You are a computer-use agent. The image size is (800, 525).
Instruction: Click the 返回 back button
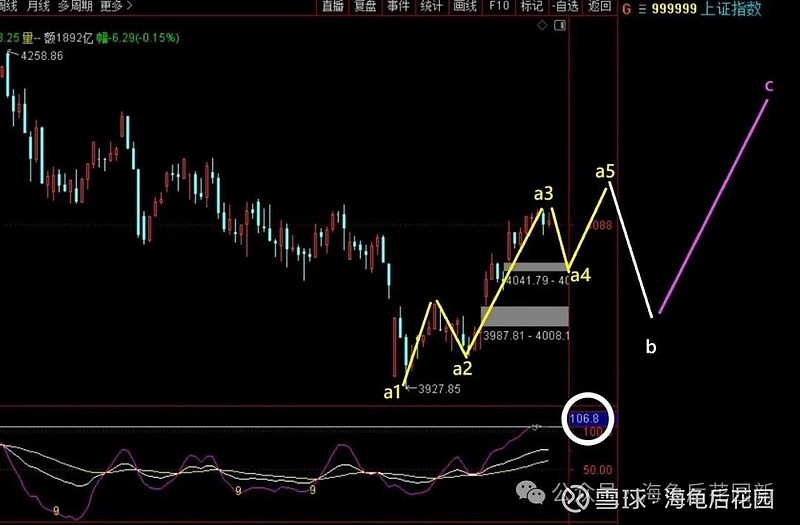(599, 6)
